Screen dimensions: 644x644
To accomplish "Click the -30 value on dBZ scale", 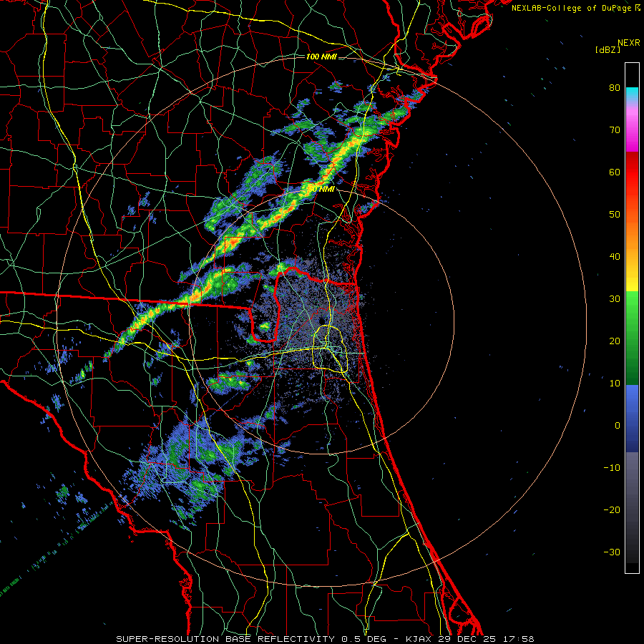I will tap(612, 552).
